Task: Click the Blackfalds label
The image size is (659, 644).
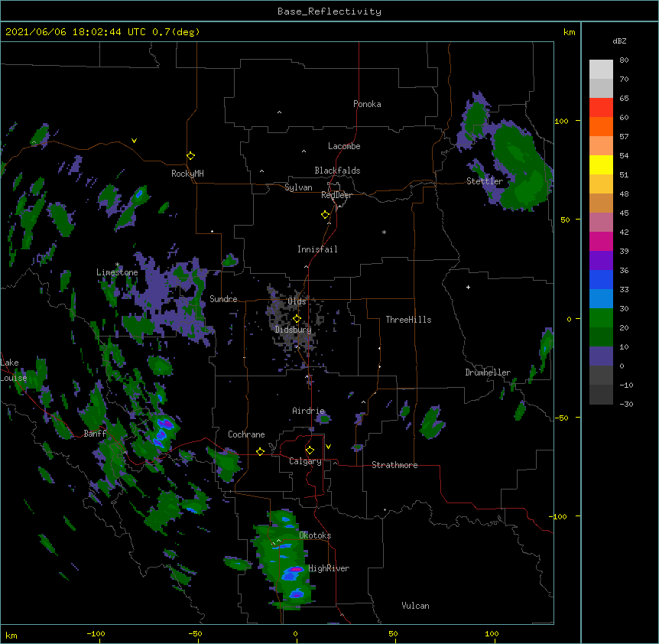Action: click(337, 171)
